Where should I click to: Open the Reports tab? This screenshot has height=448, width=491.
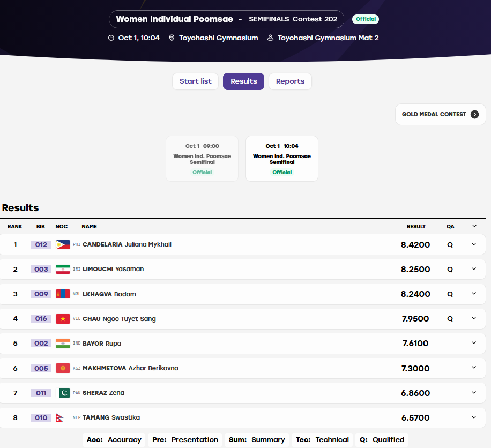[x=291, y=81]
